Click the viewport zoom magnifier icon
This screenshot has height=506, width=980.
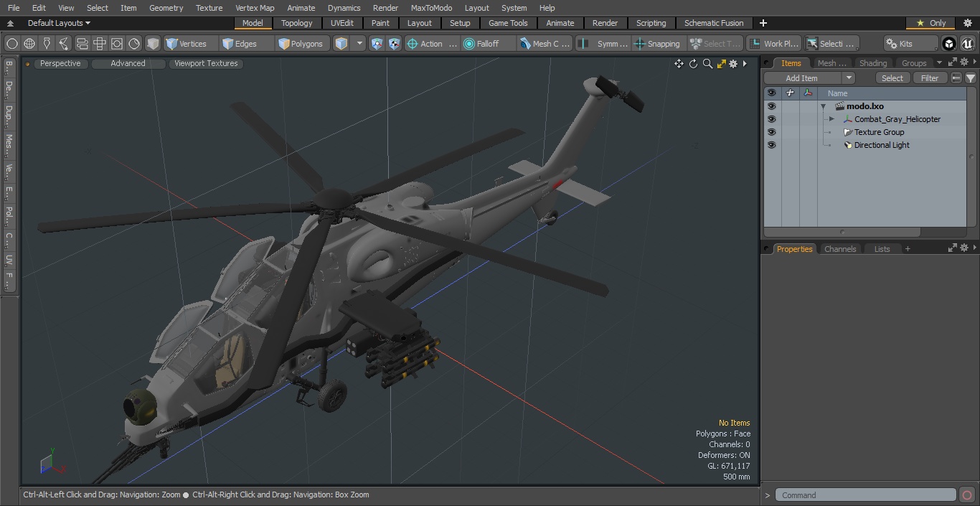pos(707,64)
